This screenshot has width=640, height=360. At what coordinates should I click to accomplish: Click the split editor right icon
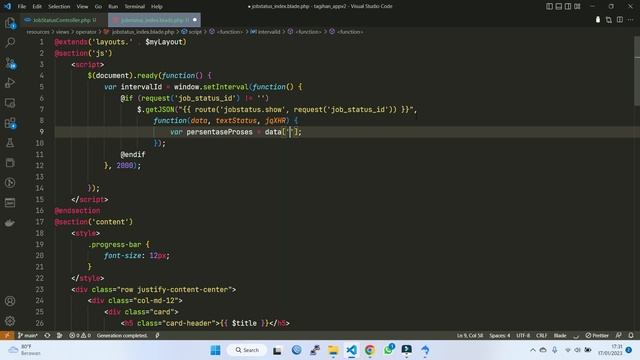point(620,20)
